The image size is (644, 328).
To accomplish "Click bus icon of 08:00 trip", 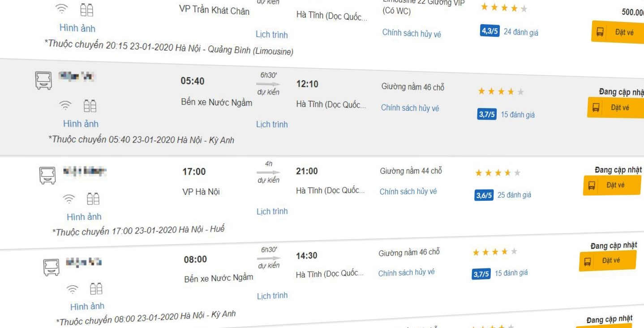I will [x=51, y=267].
